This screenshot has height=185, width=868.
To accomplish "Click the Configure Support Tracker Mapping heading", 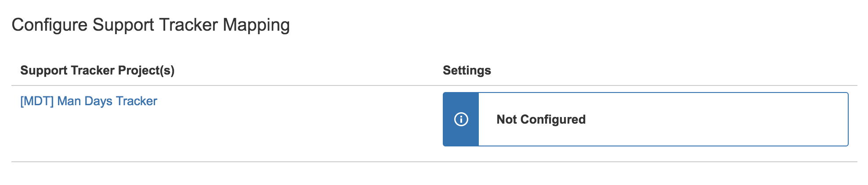I will [x=151, y=25].
